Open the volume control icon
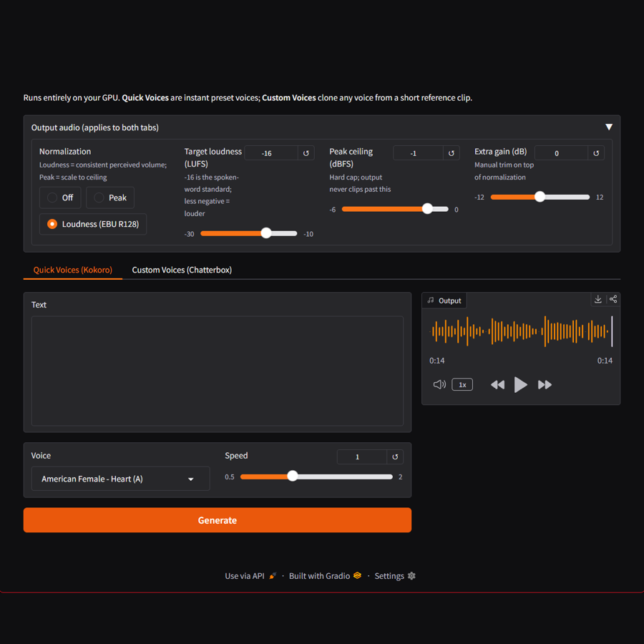 tap(439, 384)
